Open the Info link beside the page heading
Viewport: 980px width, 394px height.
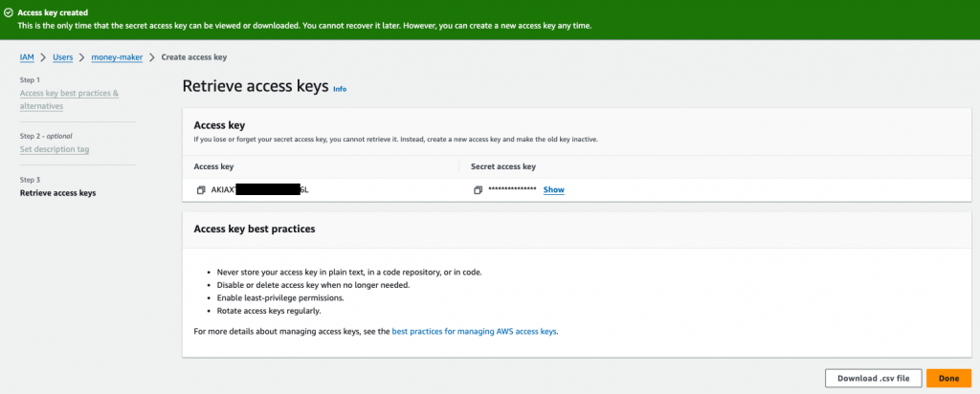(x=340, y=89)
